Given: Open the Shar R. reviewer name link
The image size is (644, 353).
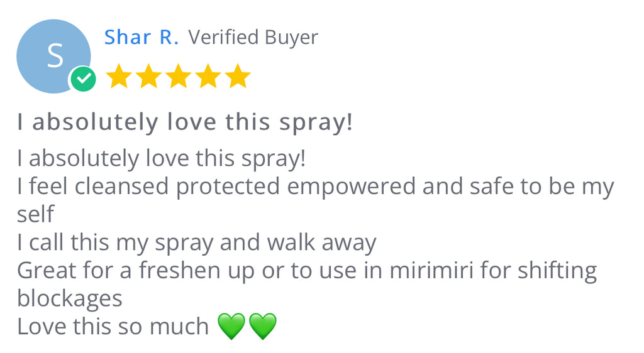Looking at the screenshot, I should pyautogui.click(x=142, y=37).
